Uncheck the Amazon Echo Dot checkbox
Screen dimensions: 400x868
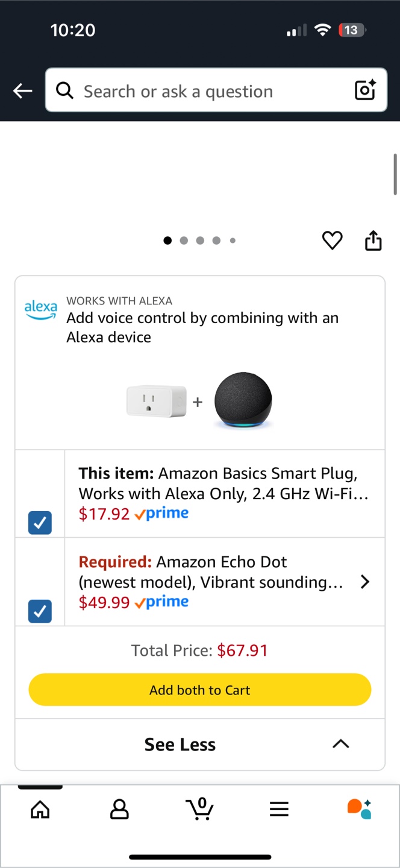pos(40,611)
